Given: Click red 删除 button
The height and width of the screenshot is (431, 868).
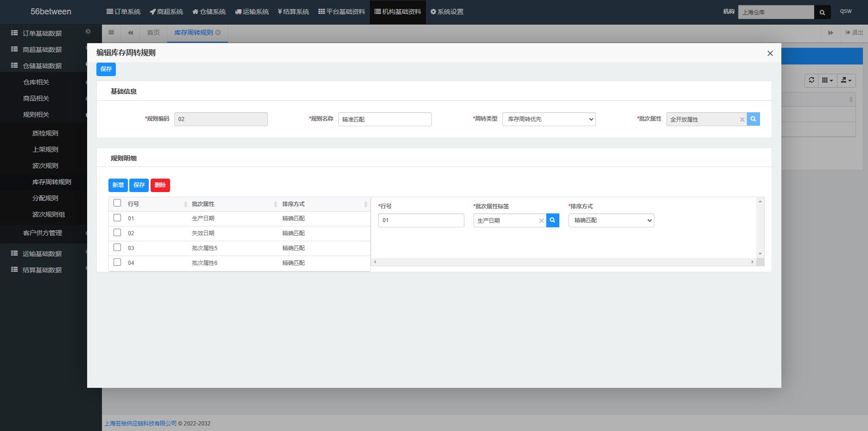Looking at the screenshot, I should (160, 185).
